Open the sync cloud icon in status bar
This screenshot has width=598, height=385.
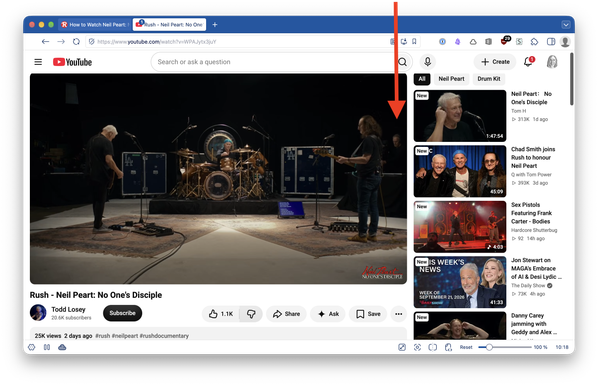(x=62, y=347)
